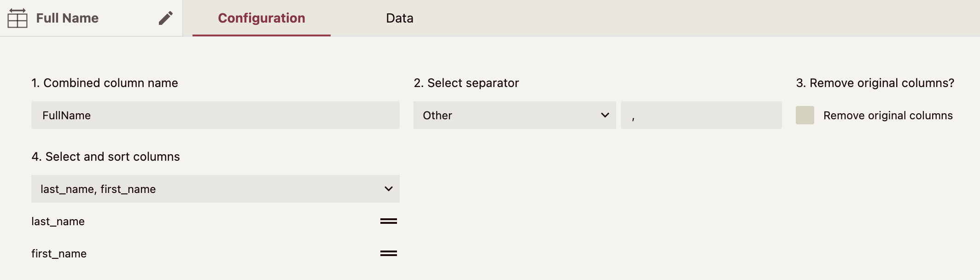Click the custom separator field containing a comma
Viewport: 980px width, 280px height.
701,115
